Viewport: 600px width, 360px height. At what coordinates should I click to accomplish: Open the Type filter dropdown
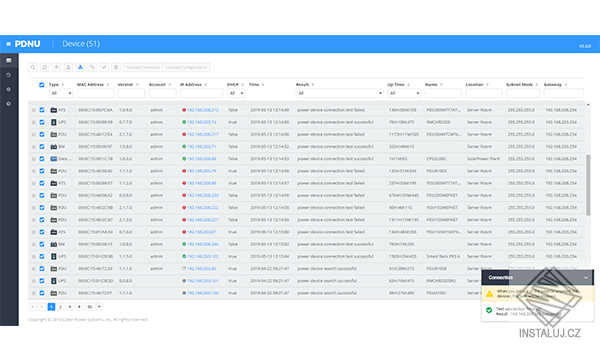[61, 93]
